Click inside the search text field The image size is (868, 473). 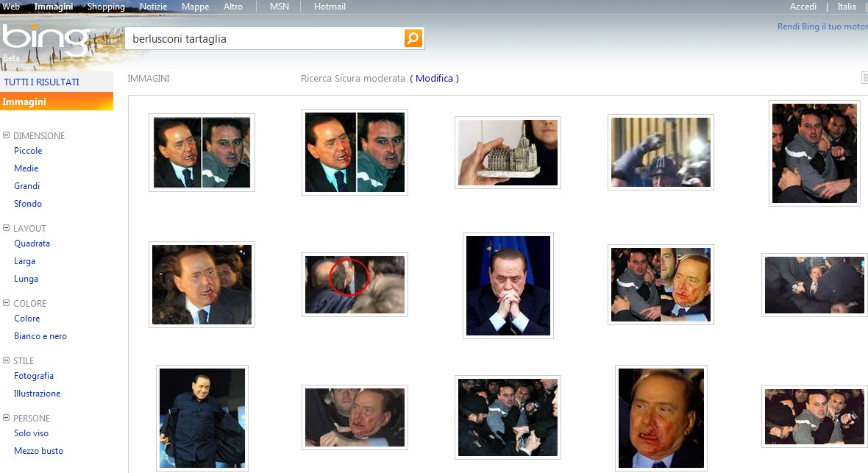(x=265, y=38)
